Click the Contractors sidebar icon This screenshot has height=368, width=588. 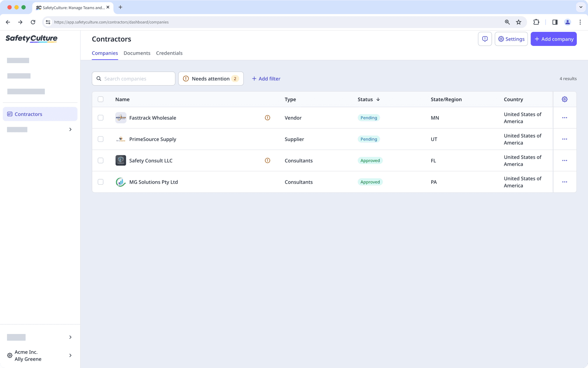[9, 114]
